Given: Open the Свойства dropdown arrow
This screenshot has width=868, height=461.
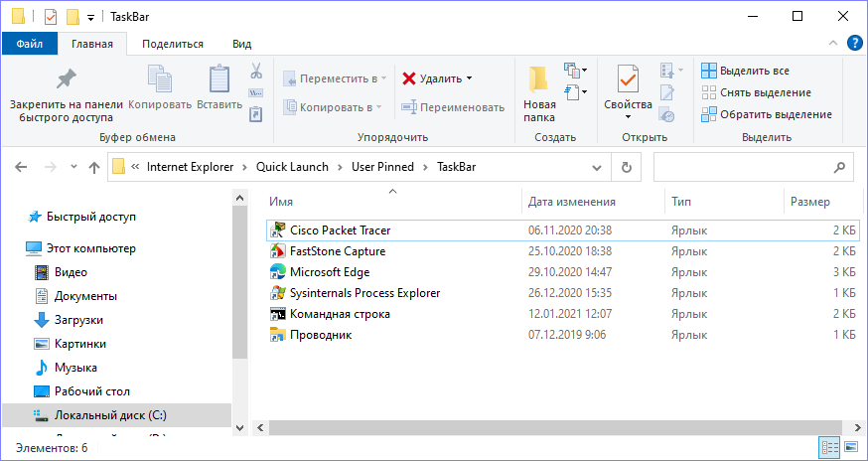Looking at the screenshot, I should click(x=628, y=116).
